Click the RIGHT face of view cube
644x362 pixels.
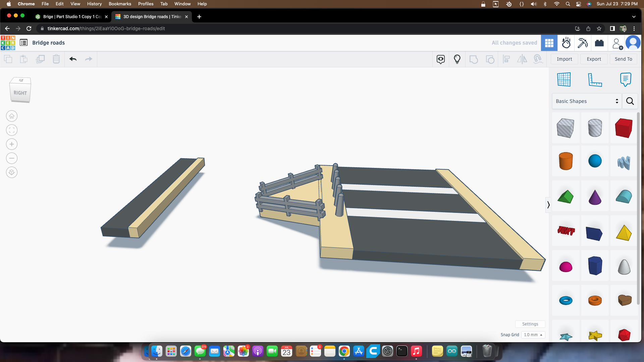pos(20,93)
